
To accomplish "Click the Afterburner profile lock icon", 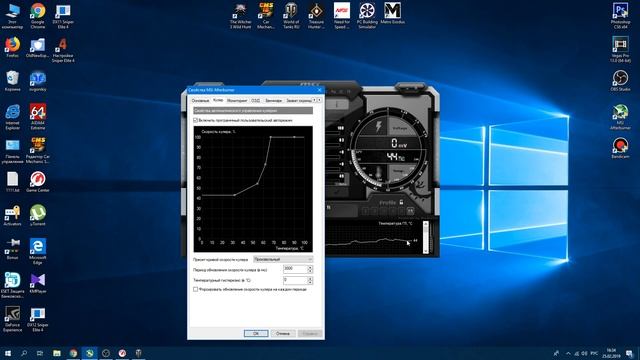I will [402, 202].
